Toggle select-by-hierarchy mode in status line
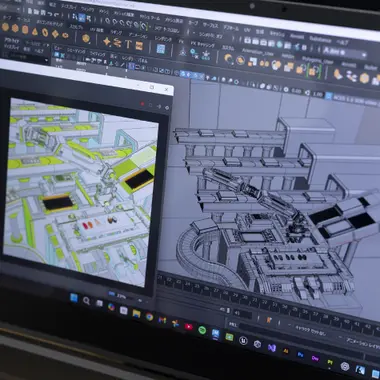Viewport: 380px width, 380px height. pos(75,17)
